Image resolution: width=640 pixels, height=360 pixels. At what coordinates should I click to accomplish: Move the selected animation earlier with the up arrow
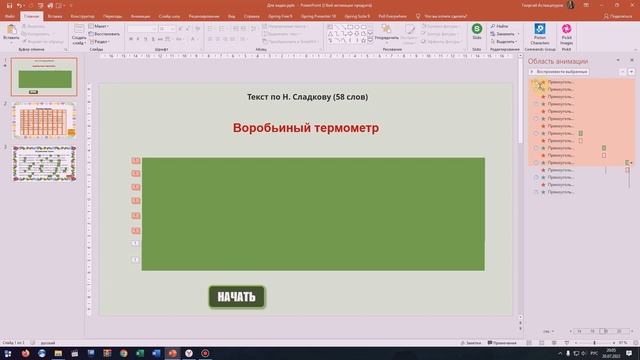pyautogui.click(x=622, y=72)
